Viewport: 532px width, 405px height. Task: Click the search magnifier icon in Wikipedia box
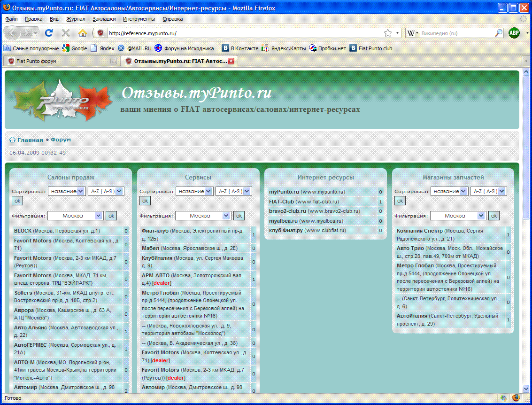pyautogui.click(x=499, y=33)
